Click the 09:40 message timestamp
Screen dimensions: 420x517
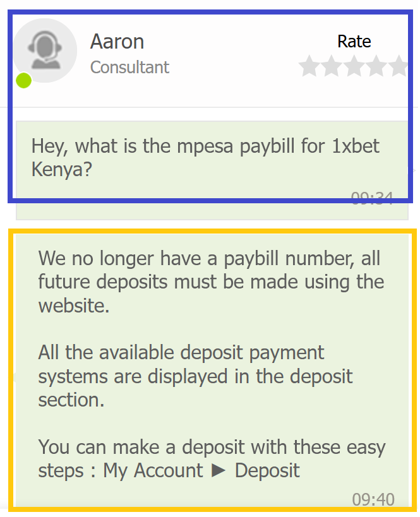point(373,499)
